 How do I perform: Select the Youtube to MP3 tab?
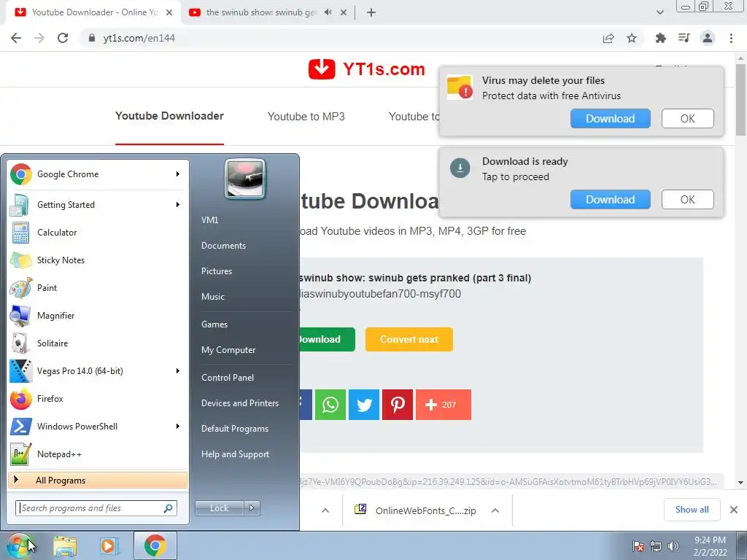click(x=306, y=117)
